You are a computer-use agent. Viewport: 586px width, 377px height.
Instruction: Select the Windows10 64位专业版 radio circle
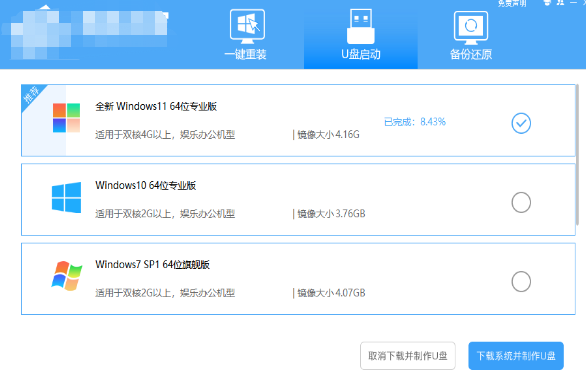click(x=521, y=202)
